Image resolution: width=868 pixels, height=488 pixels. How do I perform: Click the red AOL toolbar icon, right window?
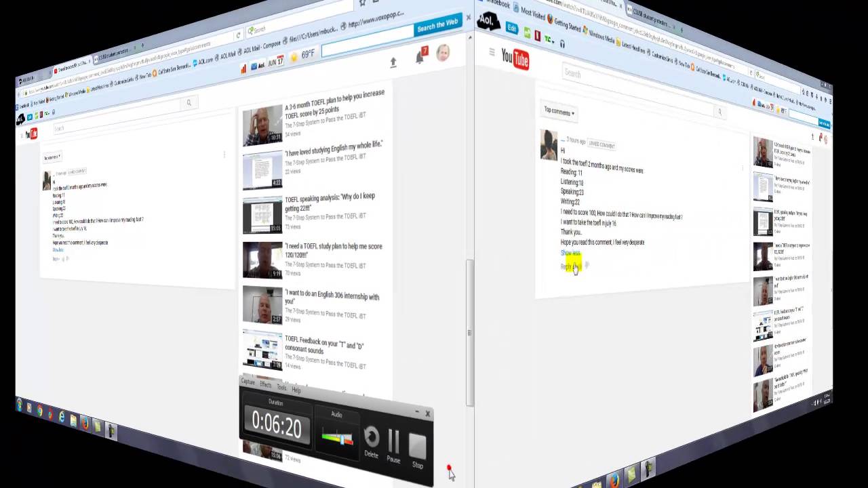coord(537,35)
